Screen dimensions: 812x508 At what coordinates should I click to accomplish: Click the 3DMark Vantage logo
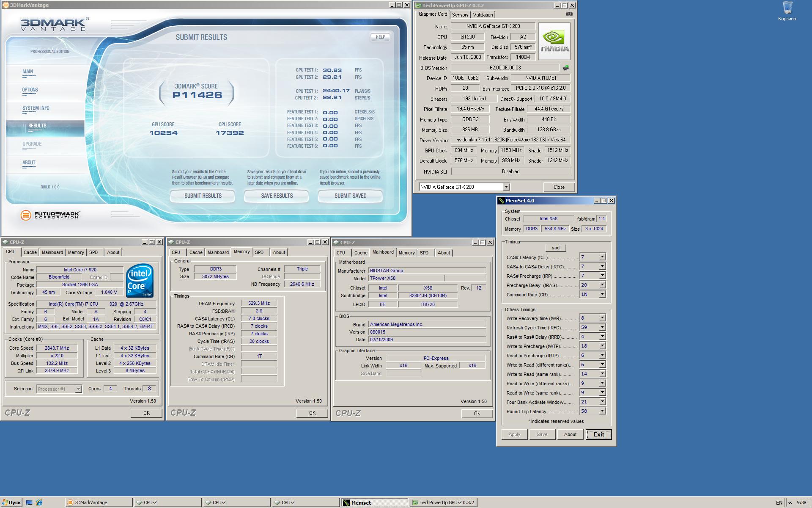point(55,25)
